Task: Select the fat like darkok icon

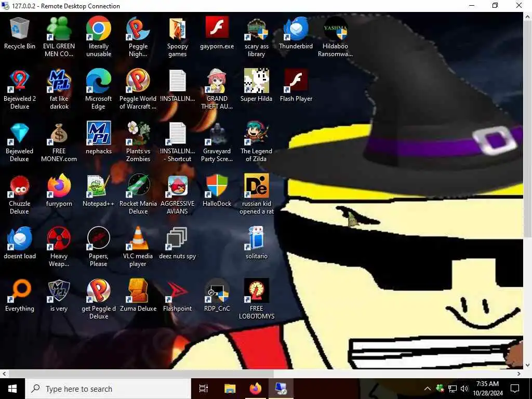Action: click(x=59, y=89)
